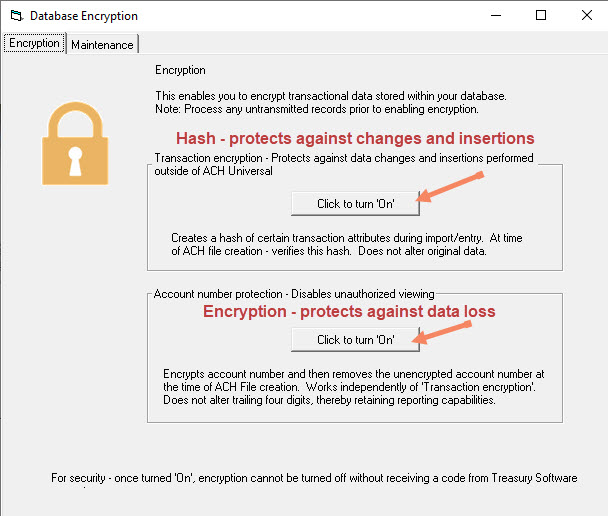Select the Encryption tab
The height and width of the screenshot is (516, 608).
(34, 43)
